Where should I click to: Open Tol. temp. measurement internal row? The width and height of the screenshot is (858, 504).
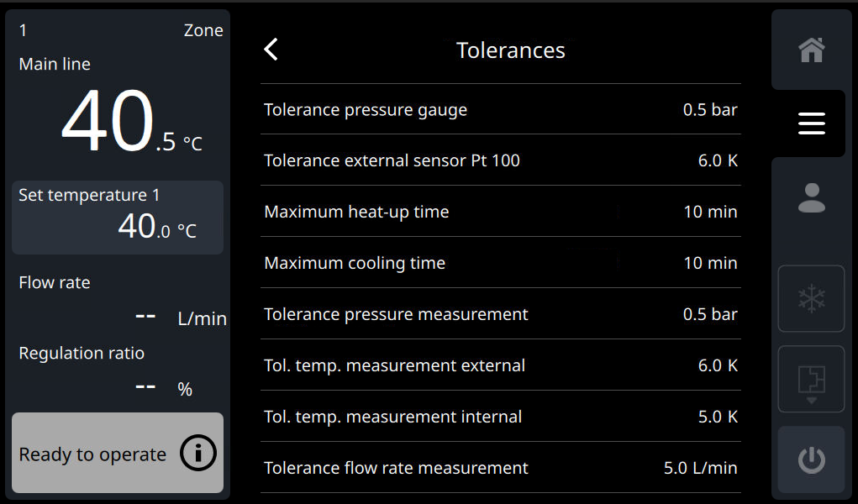coord(500,417)
